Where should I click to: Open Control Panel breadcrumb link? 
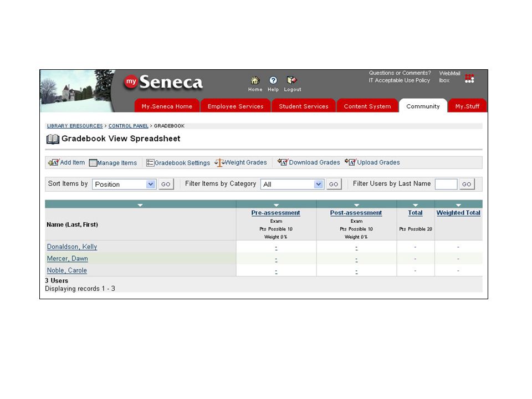128,126
